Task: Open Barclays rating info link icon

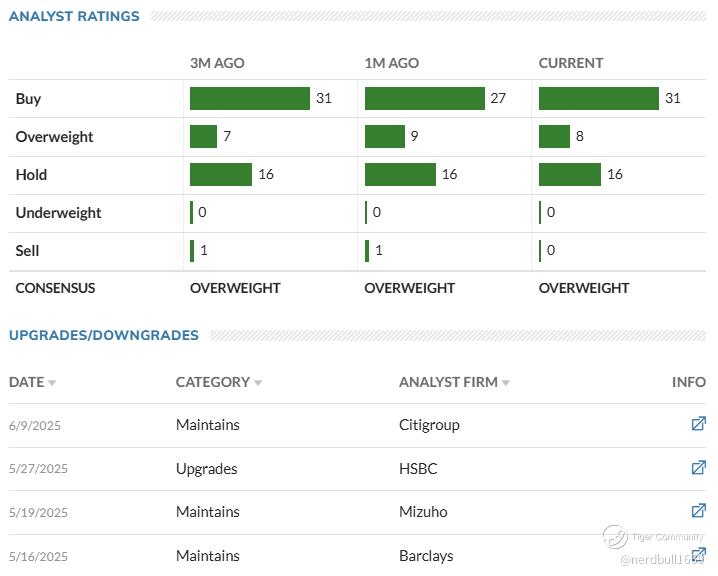Action: tap(698, 554)
